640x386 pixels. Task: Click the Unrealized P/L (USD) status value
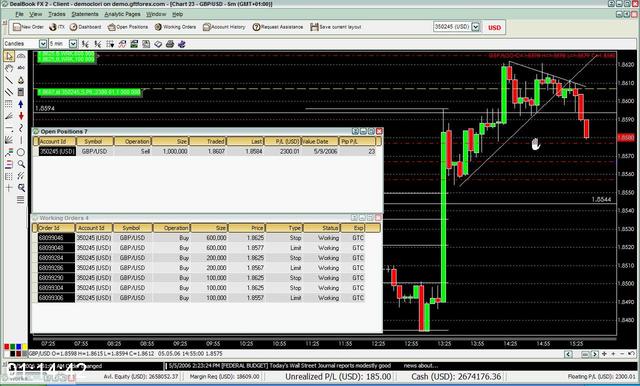(x=338, y=377)
